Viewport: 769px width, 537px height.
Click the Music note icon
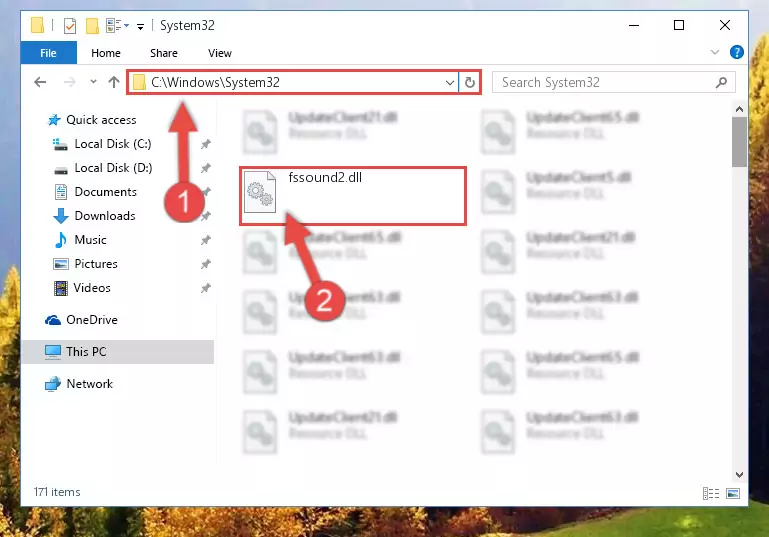[x=61, y=240]
